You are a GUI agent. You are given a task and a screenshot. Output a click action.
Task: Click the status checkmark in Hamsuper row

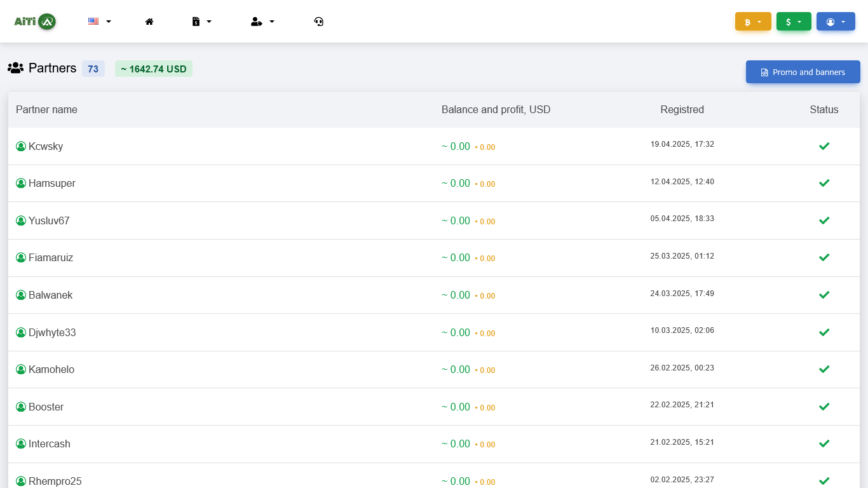824,183
